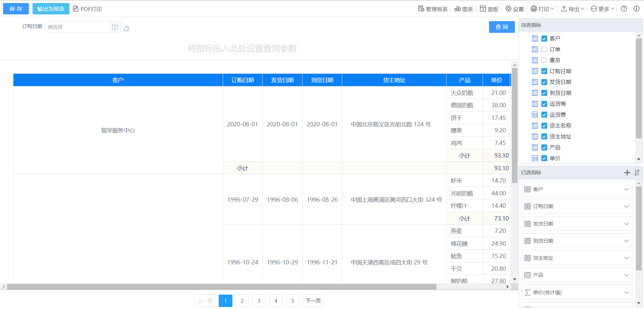This screenshot has width=644, height=309.
Task: Open the 打印 print menu
Action: (x=542, y=9)
